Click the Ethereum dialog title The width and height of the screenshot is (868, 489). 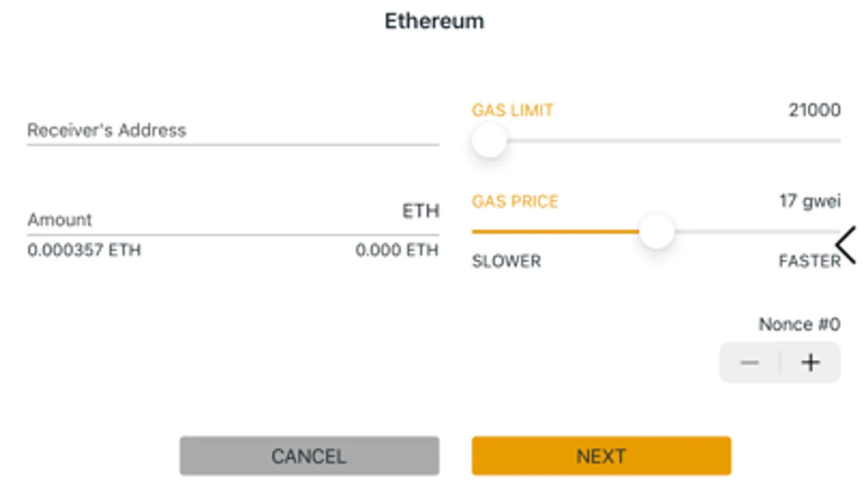(x=434, y=21)
